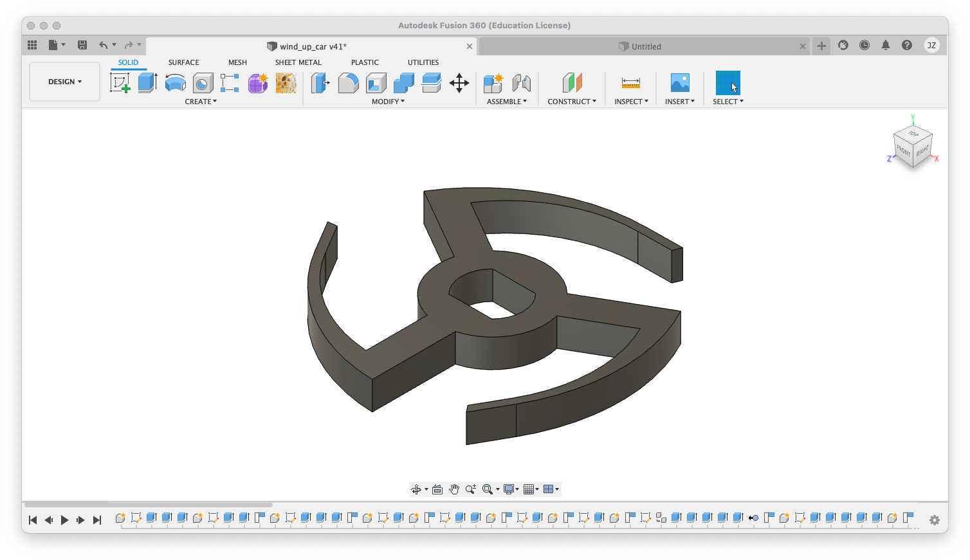Select the Offset Face tool

tap(432, 83)
